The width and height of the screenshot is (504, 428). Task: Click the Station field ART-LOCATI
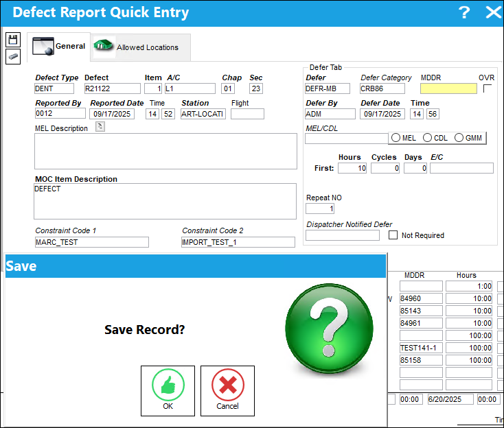tap(203, 114)
